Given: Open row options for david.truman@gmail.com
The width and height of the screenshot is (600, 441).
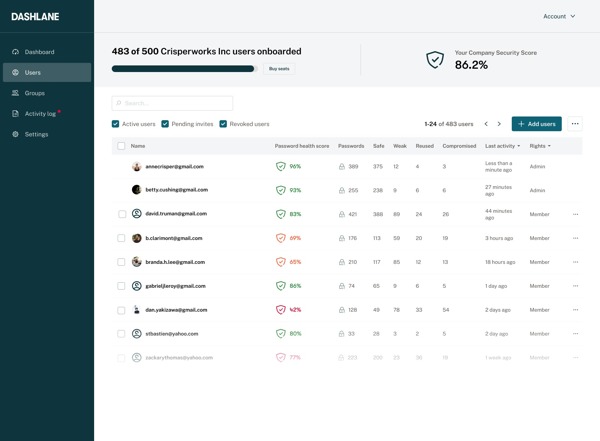Looking at the screenshot, I should point(575,214).
